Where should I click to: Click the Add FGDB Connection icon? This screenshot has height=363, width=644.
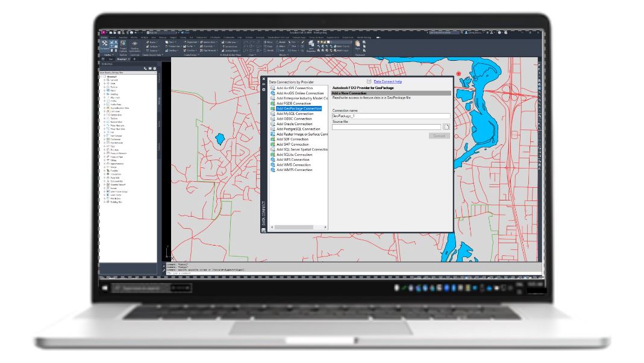point(273,104)
